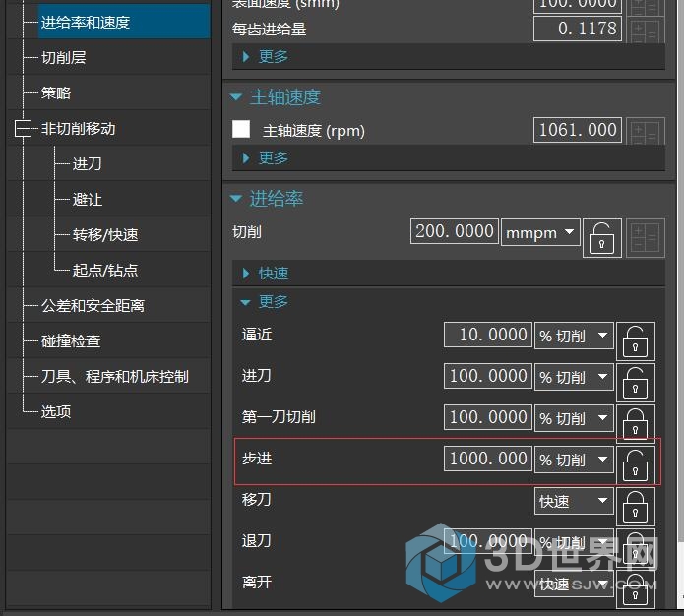The width and height of the screenshot is (684, 616).
Task: Toggle the 离开 lock icon
Action: click(x=635, y=589)
